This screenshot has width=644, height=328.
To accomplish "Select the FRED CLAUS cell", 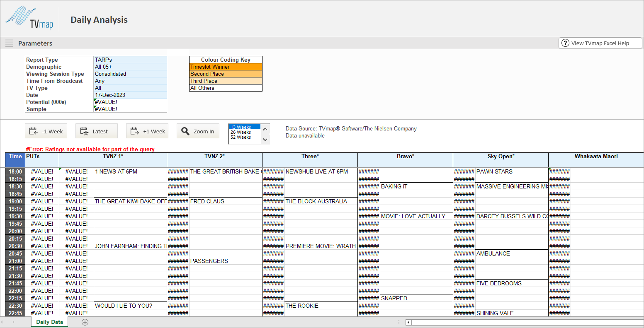I will click(226, 201).
